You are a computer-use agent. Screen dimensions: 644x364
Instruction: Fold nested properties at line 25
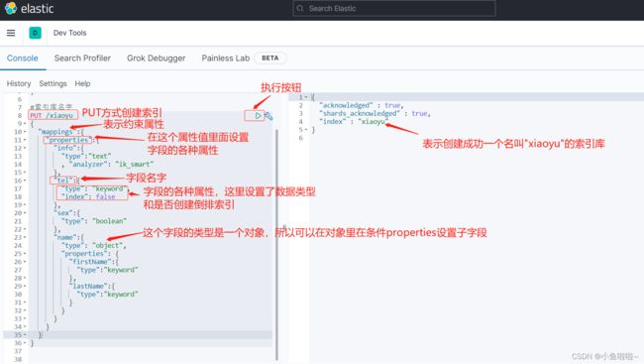pos(25,254)
